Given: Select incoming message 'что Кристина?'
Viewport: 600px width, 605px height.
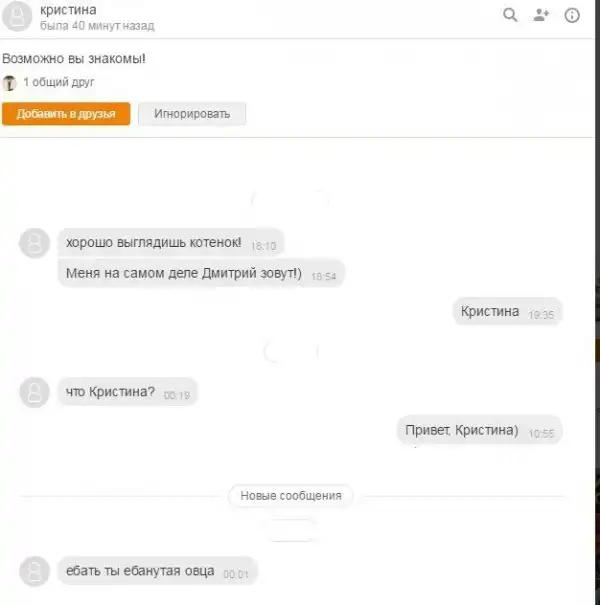Looking at the screenshot, I should 128,392.
